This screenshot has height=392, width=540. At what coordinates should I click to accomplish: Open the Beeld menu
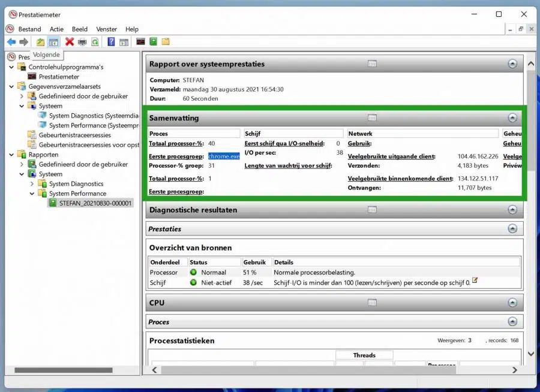tap(80, 29)
